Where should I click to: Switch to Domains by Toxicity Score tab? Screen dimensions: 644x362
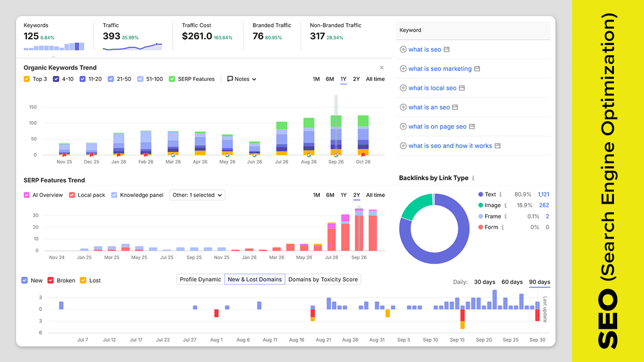tap(323, 279)
